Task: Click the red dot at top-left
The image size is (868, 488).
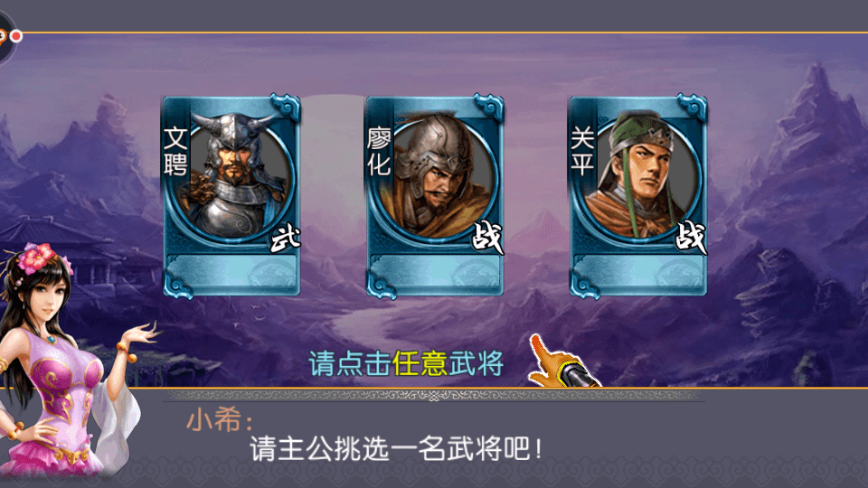Action: pos(16,36)
